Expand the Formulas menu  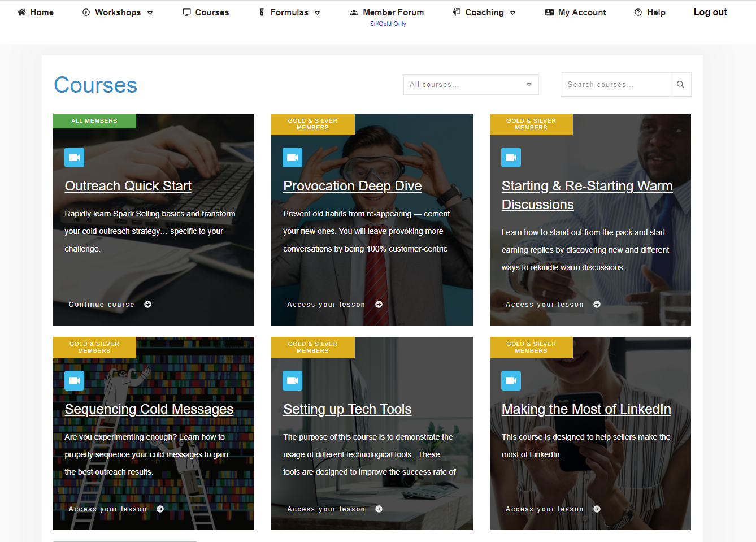tap(289, 12)
